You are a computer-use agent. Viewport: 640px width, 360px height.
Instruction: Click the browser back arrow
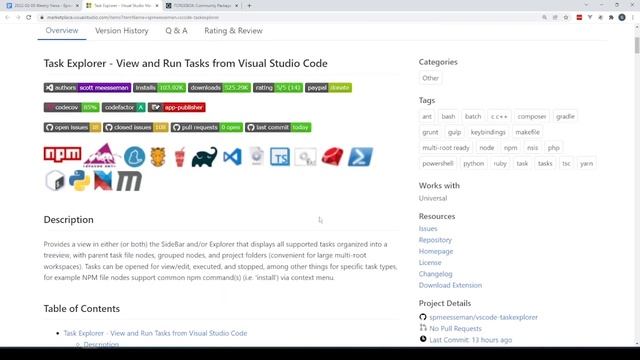pos(7,17)
